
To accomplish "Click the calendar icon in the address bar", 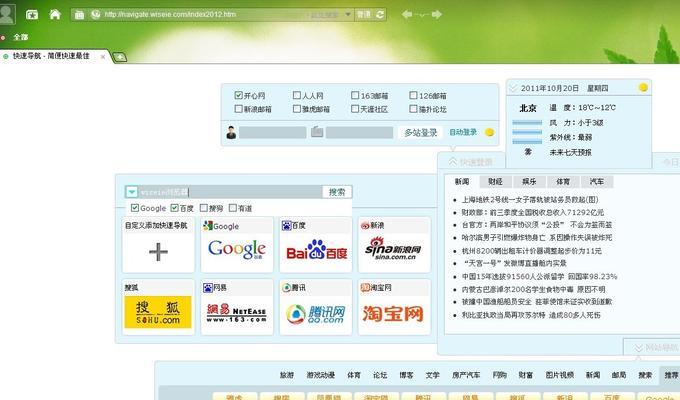I will point(79,15).
